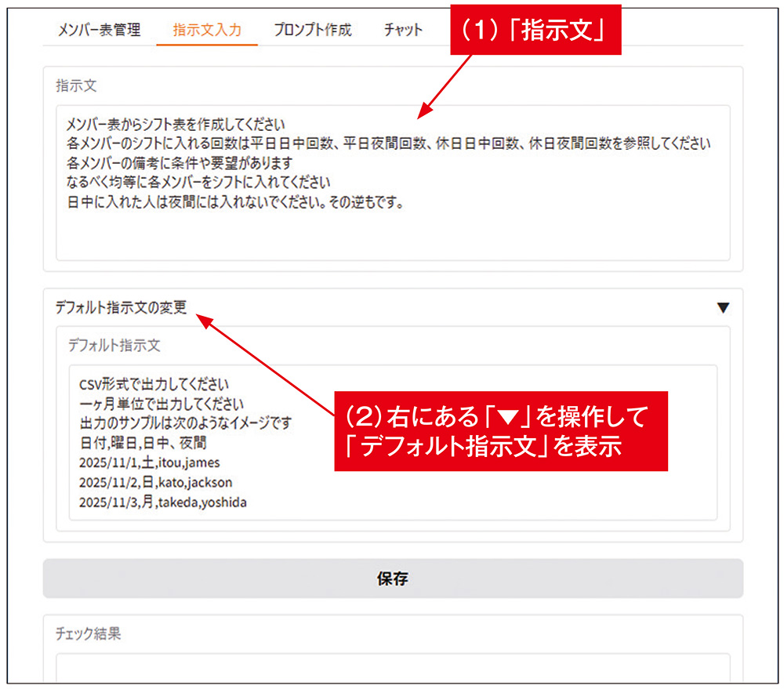Click the line メンバー表からシフト表を作成してください
This screenshot has width=784, height=689.
coord(176,124)
